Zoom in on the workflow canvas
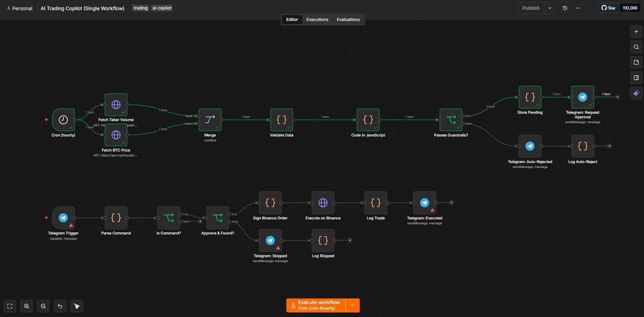Image resolution: width=644 pixels, height=317 pixels. 26,306
